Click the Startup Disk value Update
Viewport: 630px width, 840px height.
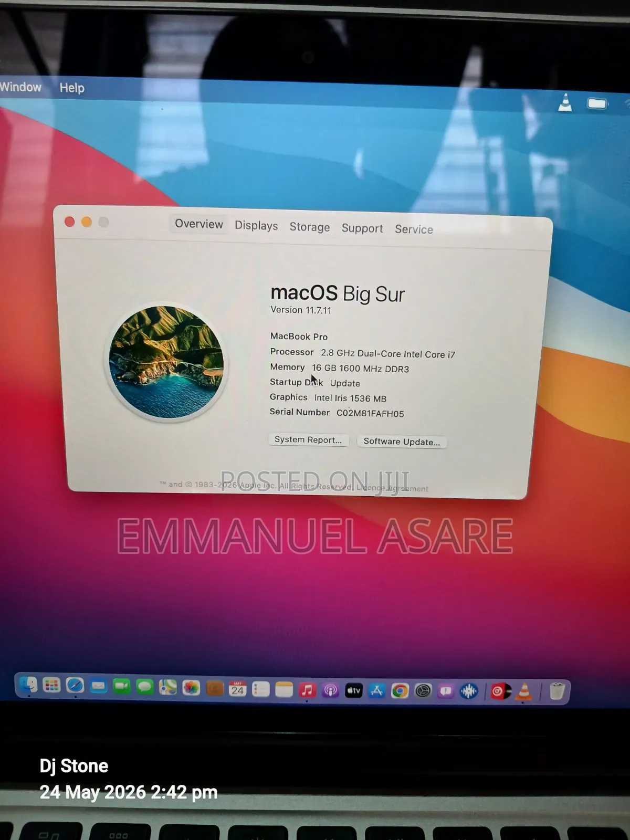tap(345, 383)
